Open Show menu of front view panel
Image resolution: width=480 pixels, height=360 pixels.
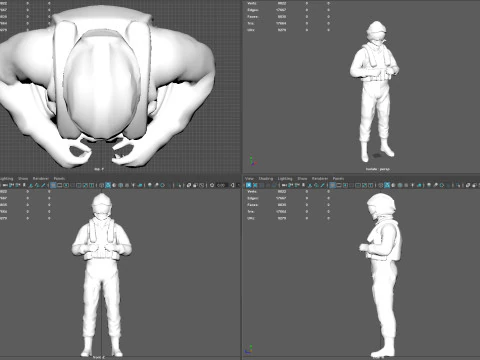(23, 179)
